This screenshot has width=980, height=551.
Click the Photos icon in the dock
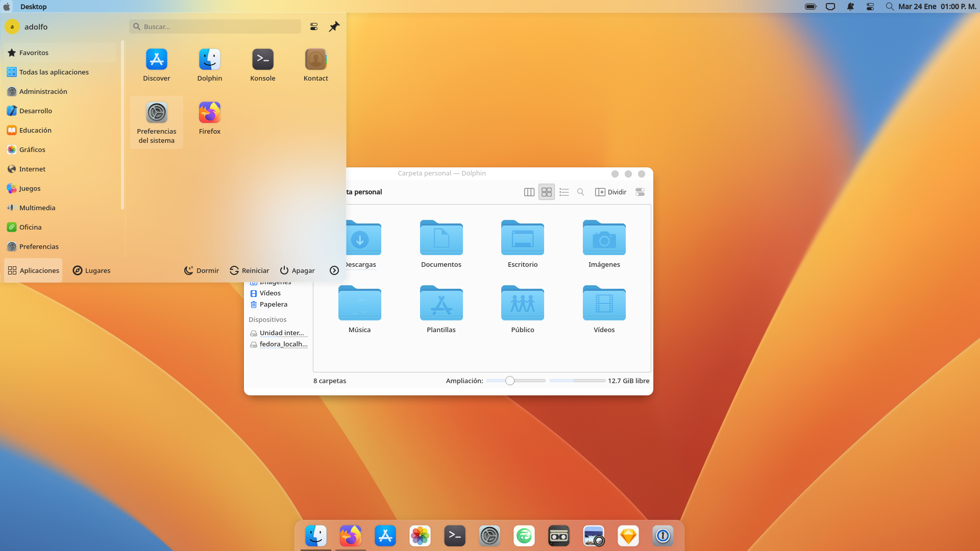click(420, 536)
